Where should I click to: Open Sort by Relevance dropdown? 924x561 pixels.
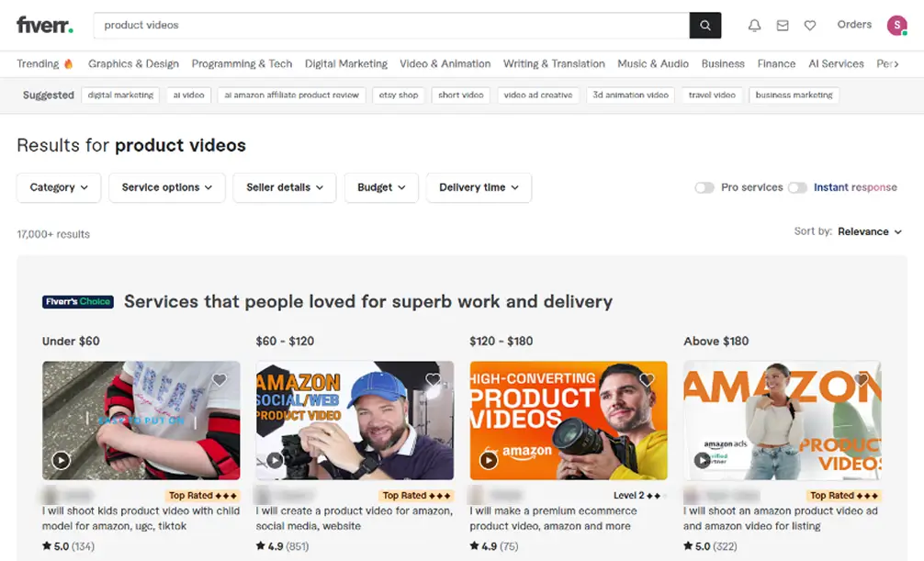(869, 232)
